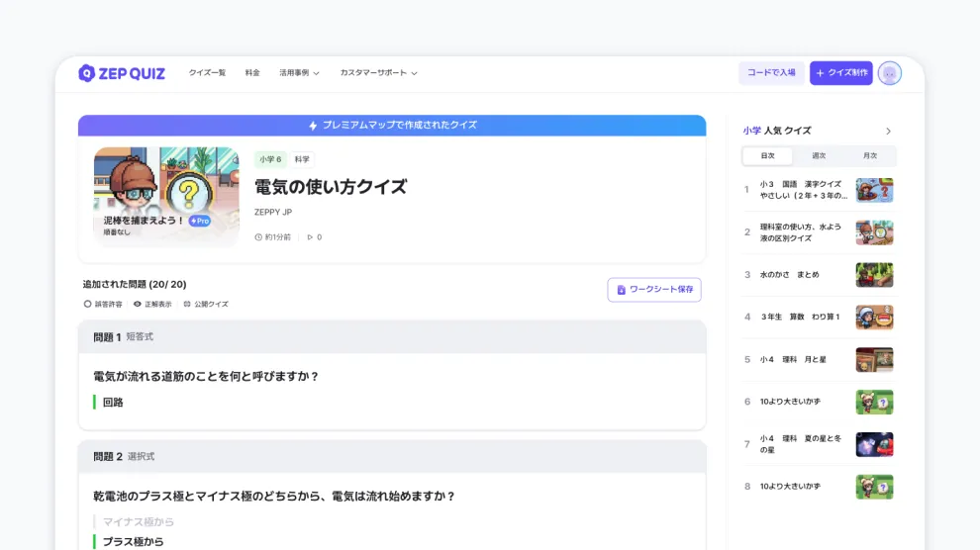Select the プラス極から option
Screen dimensions: 980x550
point(133,542)
